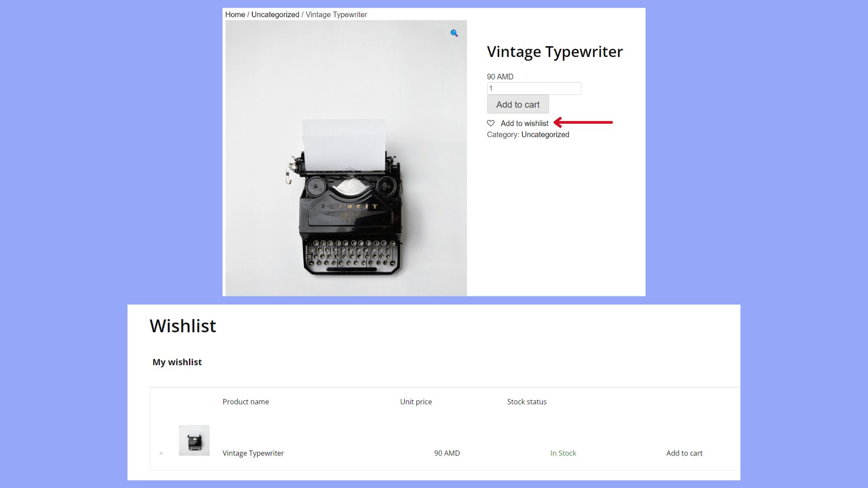Click the Add to cart button under quantity
The image size is (868, 488).
pos(518,104)
